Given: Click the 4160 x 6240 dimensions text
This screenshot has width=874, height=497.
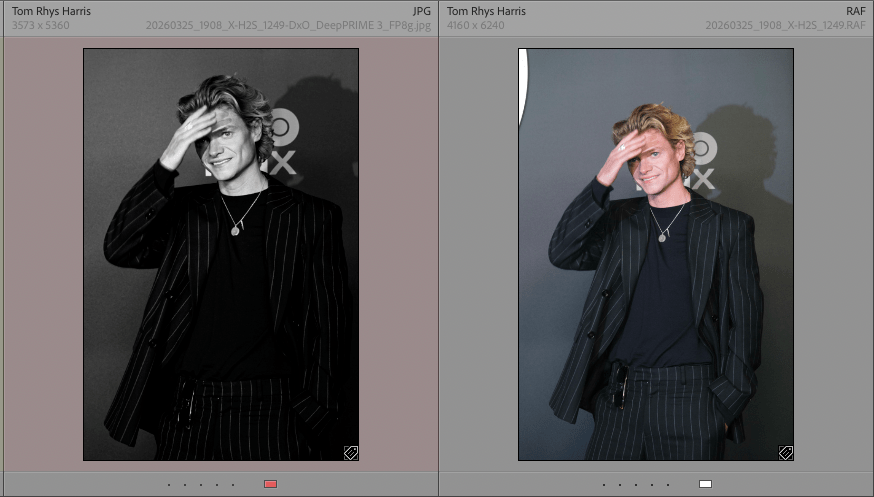Looking at the screenshot, I should point(476,25).
